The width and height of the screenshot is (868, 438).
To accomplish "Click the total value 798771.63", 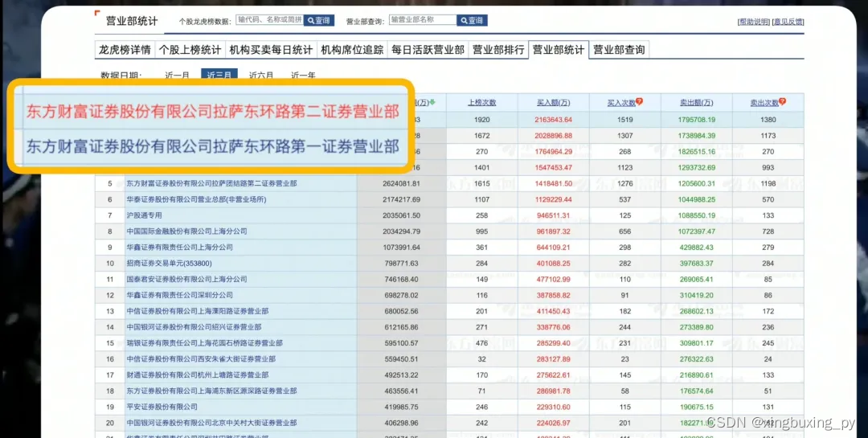I will coord(401,263).
